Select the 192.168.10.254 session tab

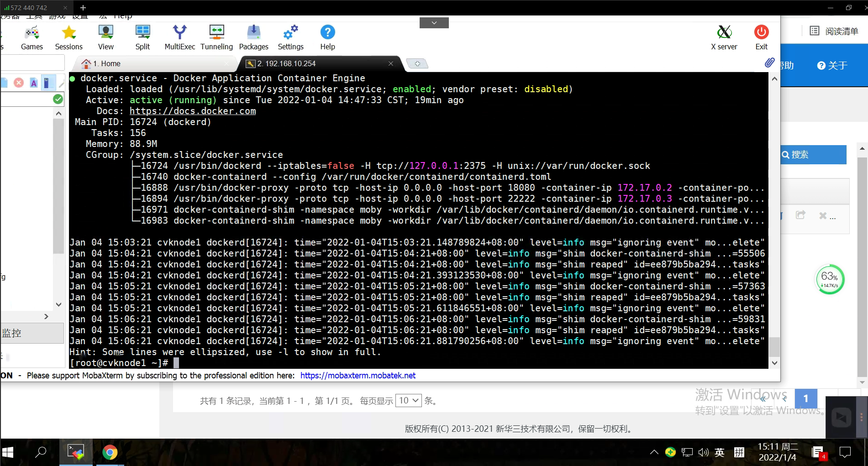click(315, 63)
